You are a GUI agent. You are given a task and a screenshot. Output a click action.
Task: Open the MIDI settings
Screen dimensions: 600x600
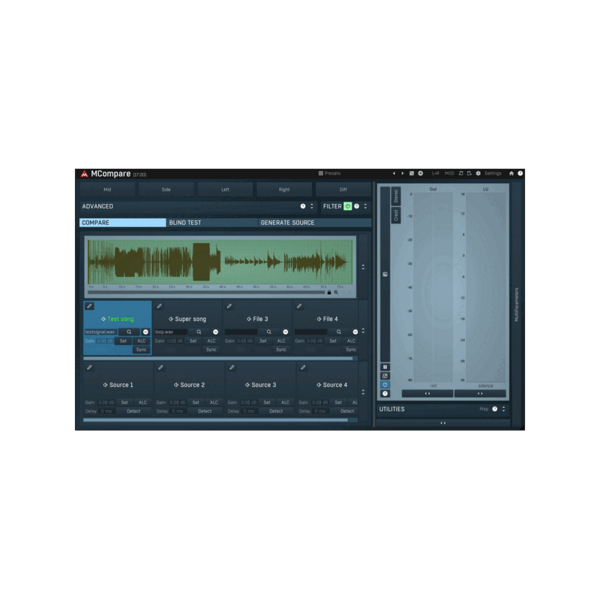pos(449,173)
